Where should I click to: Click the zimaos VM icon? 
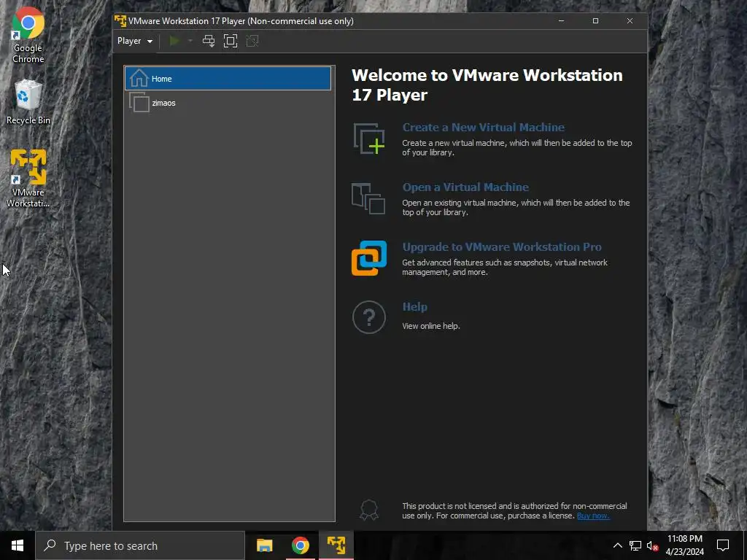tap(139, 102)
